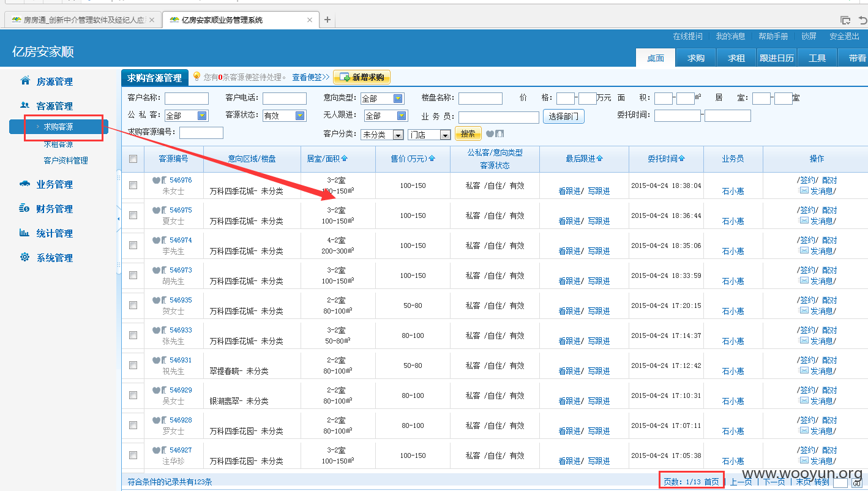The height and width of the screenshot is (491, 868).
Task: Switch to the 工具 top tab
Action: [x=817, y=58]
